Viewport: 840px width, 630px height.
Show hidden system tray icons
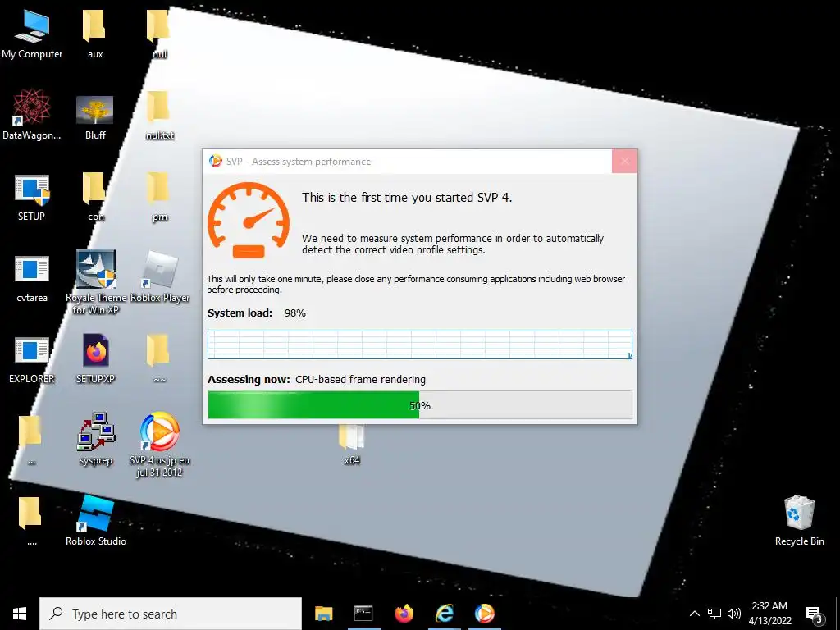[694, 614]
